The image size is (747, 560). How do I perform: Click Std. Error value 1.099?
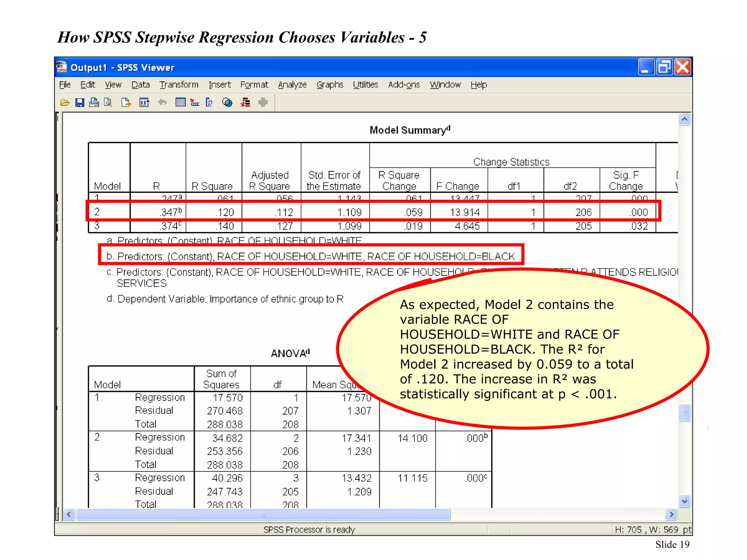349,226
